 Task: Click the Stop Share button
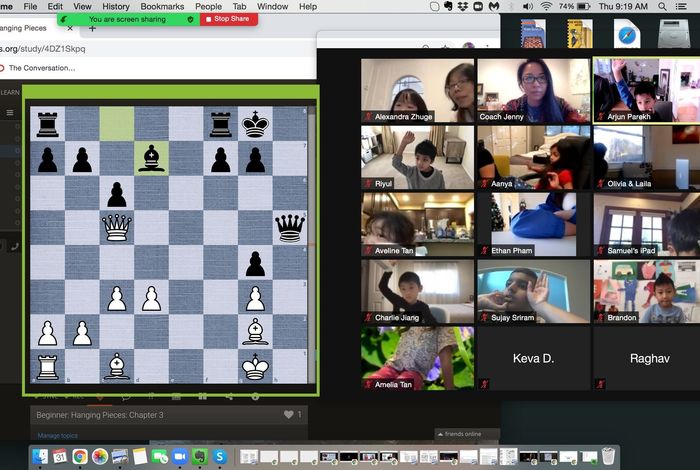[x=228, y=19]
